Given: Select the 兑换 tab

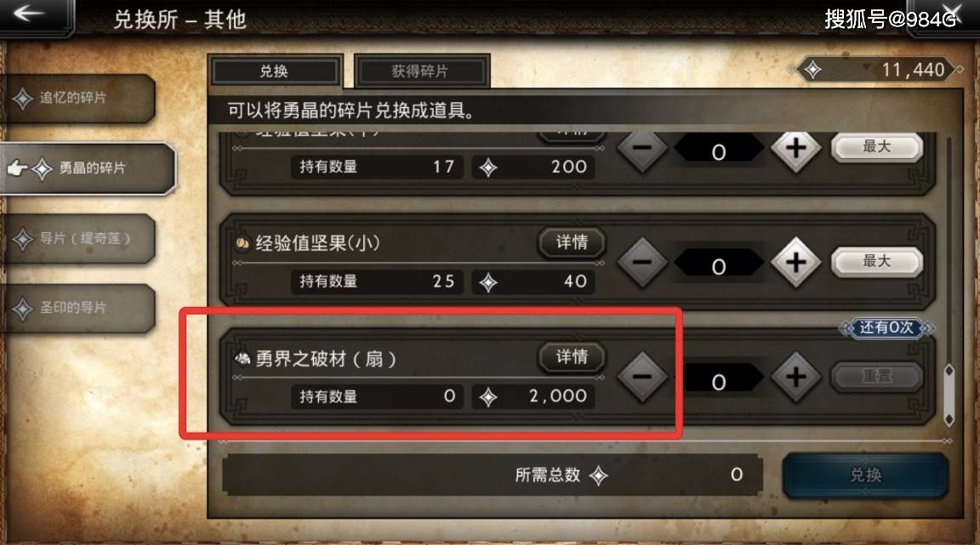Looking at the screenshot, I should click(275, 71).
